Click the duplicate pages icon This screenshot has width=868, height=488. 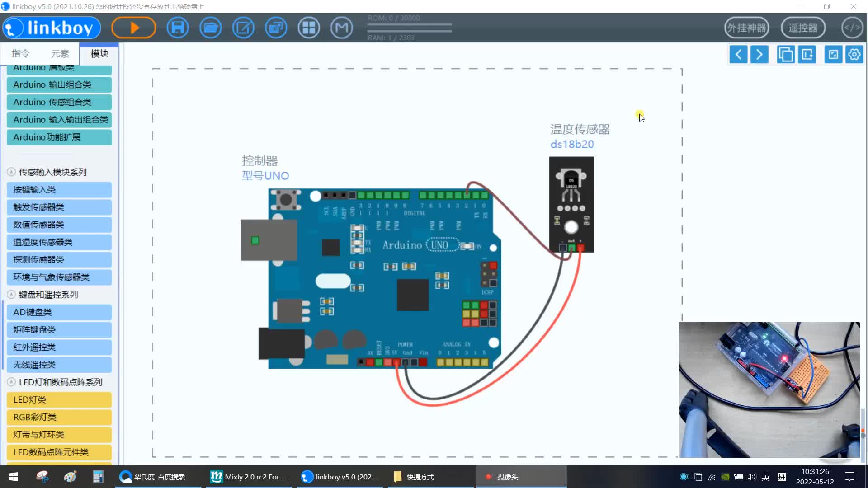tap(786, 55)
